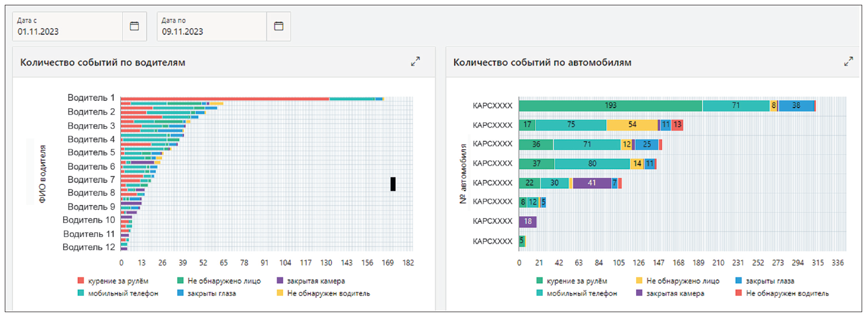
Task: Click the 'Водитель 3' axis label
Action: click(x=91, y=126)
